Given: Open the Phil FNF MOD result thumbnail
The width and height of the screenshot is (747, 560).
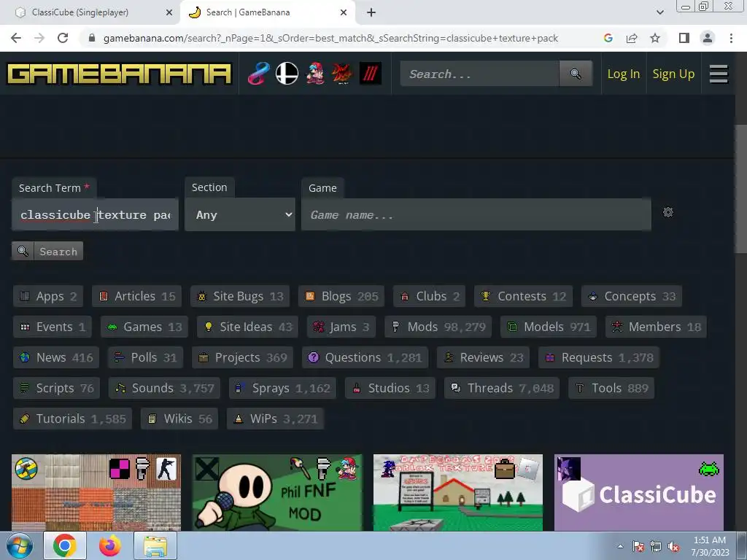Looking at the screenshot, I should 277,492.
